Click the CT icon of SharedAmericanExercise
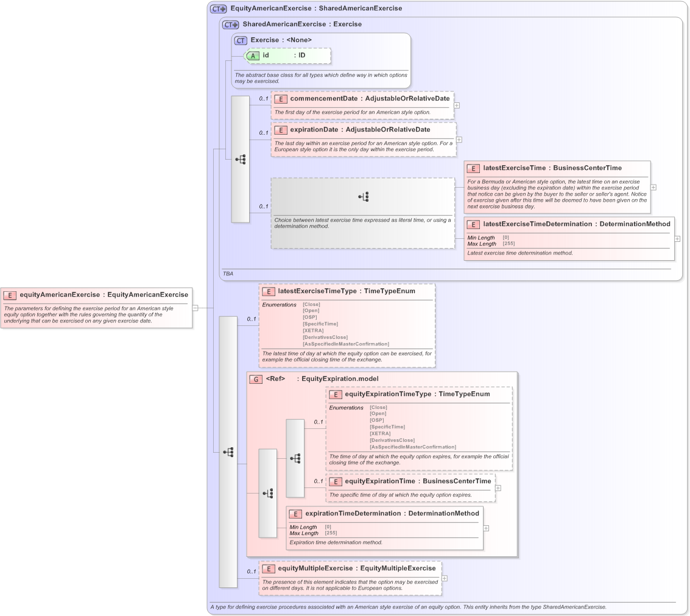Viewport: 690px width, 616px height. pyautogui.click(x=231, y=24)
